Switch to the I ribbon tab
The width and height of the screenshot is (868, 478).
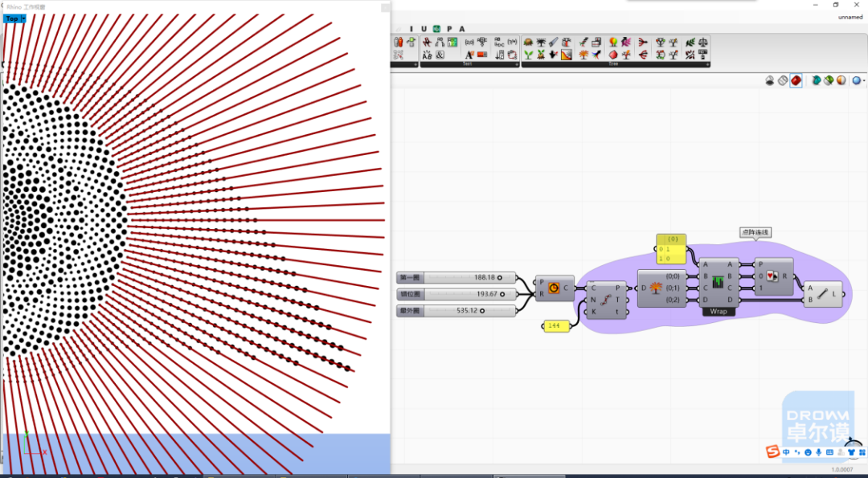click(411, 29)
